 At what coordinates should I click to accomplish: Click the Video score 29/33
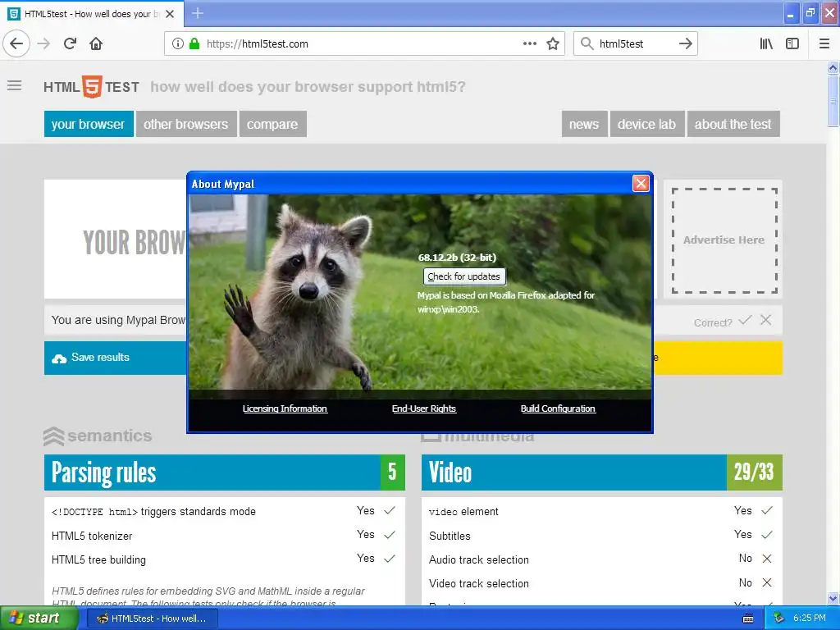point(755,472)
